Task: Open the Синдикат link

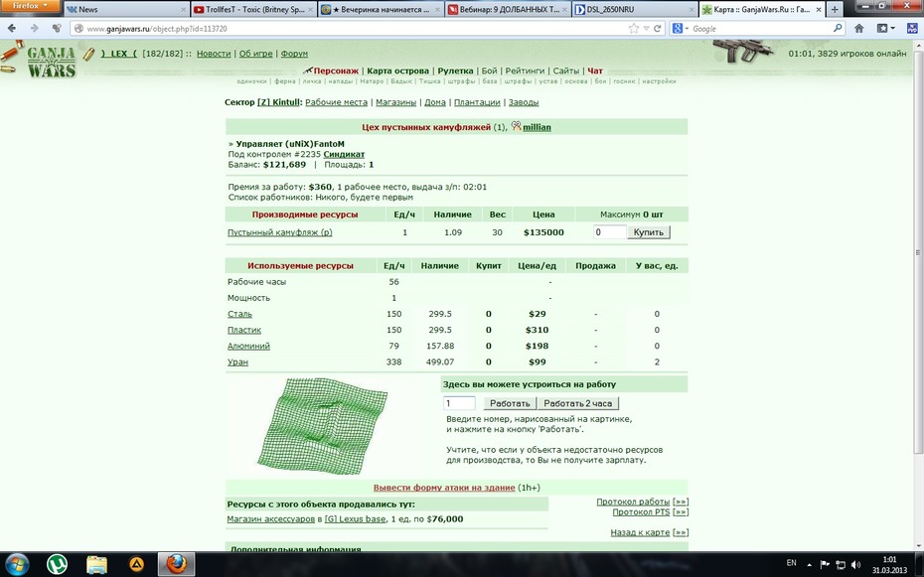Action: (344, 154)
